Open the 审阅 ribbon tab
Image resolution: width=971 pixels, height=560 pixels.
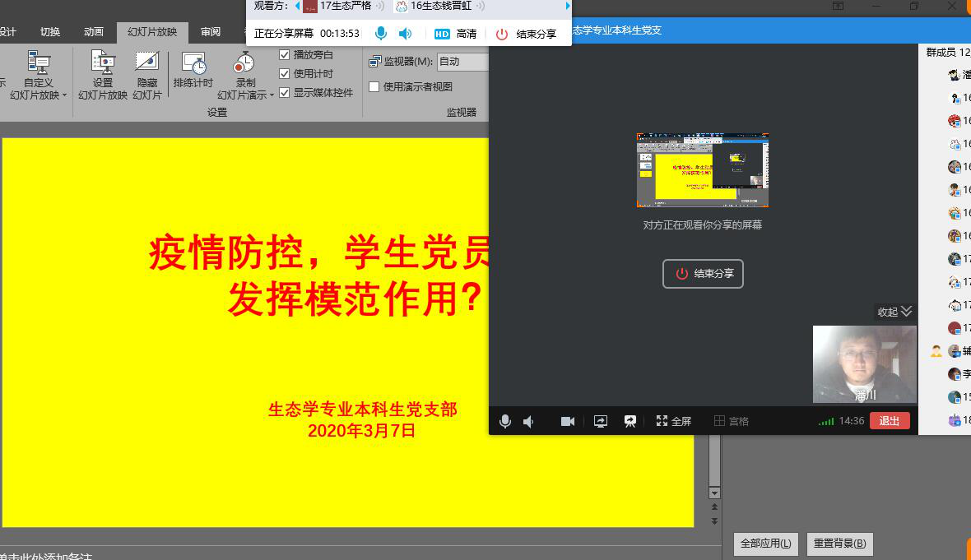[210, 32]
